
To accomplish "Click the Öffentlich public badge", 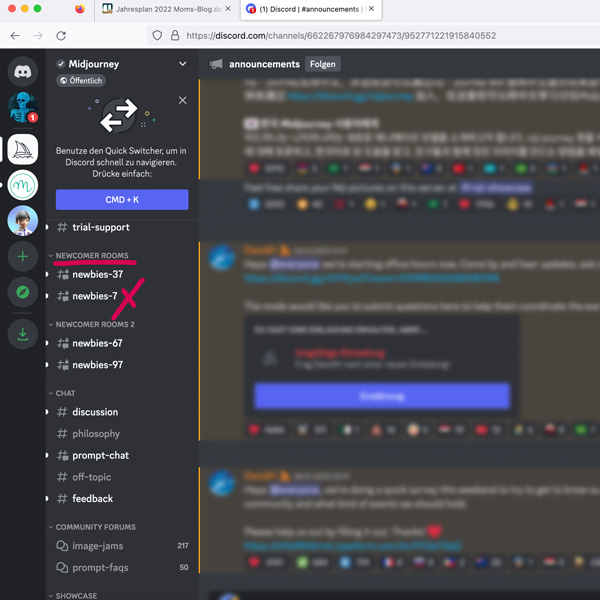I will point(81,81).
